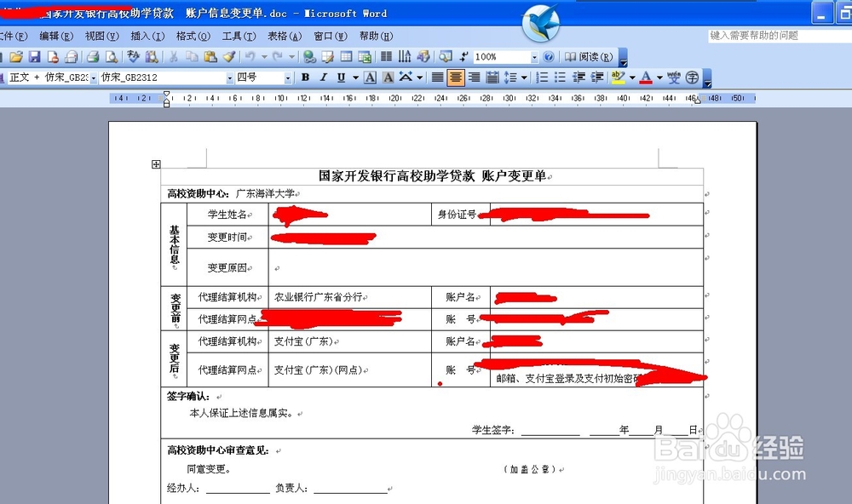Toggle Bullets list

click(560, 77)
